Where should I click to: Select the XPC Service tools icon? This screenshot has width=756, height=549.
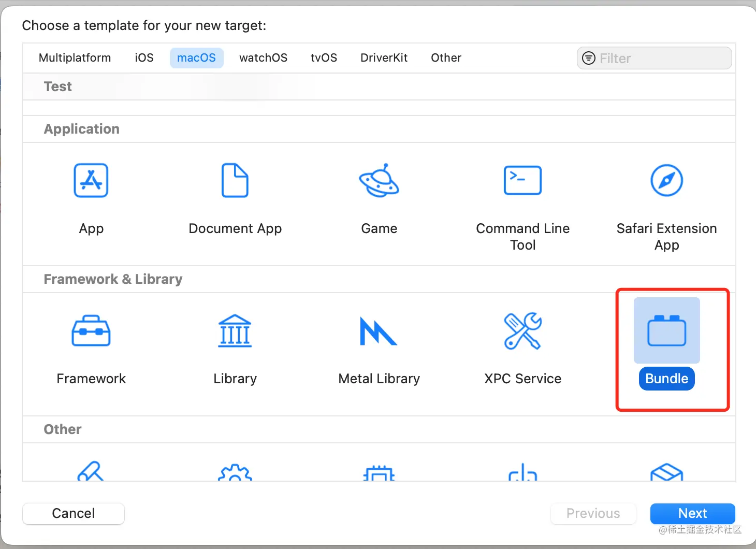523,330
